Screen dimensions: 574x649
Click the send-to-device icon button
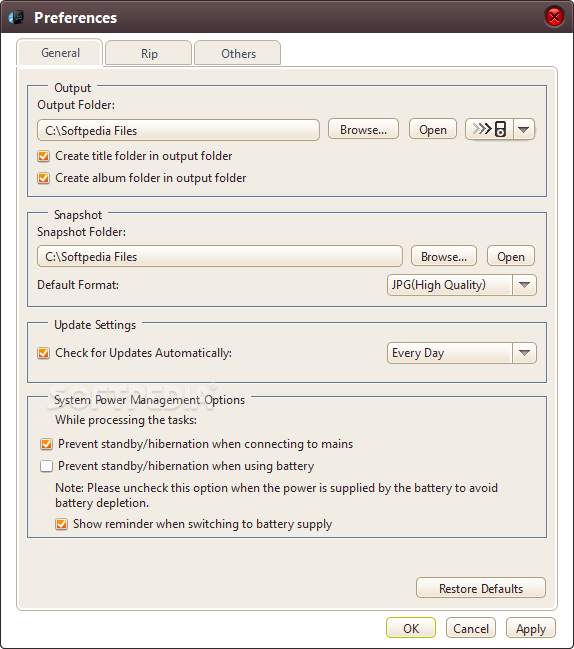coord(489,129)
